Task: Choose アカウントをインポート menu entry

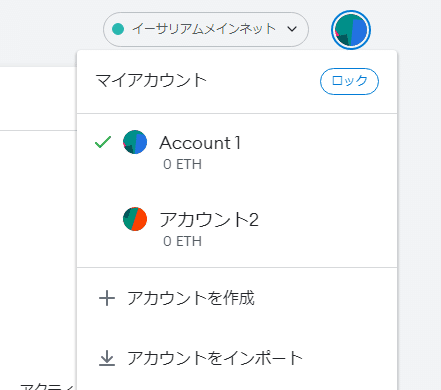Action: (237, 359)
